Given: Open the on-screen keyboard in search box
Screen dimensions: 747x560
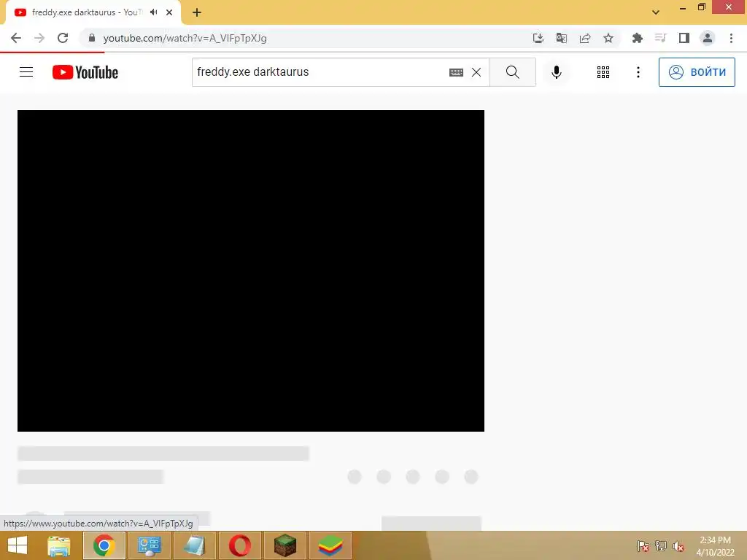Looking at the screenshot, I should tap(456, 72).
